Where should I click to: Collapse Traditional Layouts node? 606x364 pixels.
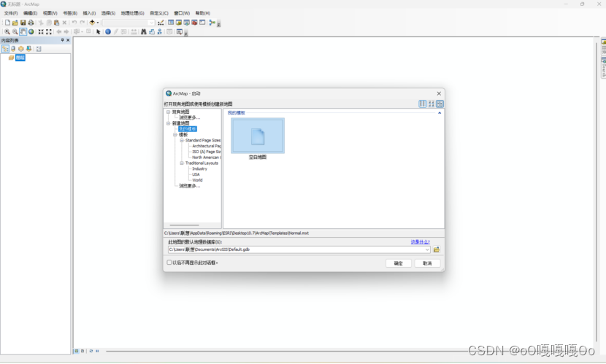pyautogui.click(x=182, y=163)
